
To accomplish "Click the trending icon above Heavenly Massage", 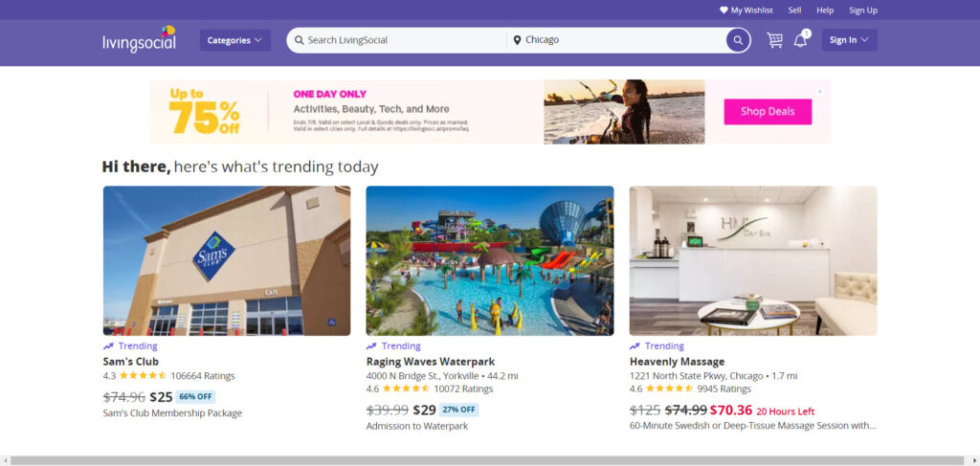I will click(x=635, y=346).
